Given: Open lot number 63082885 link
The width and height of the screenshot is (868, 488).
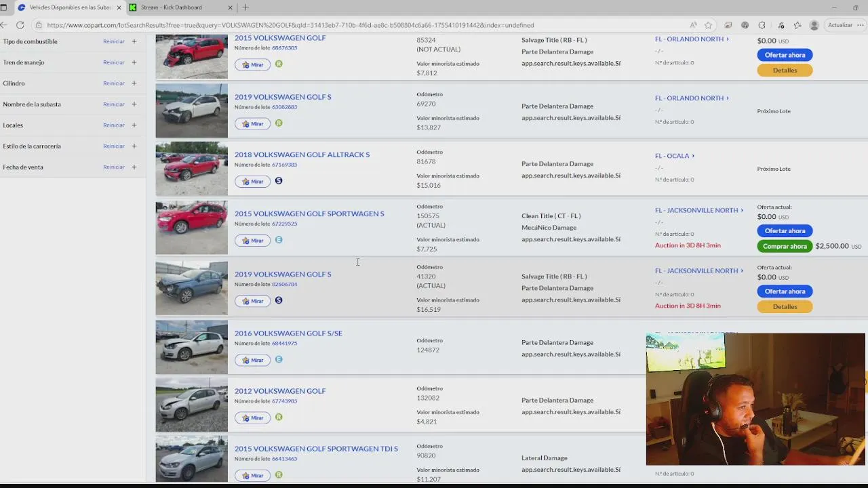Looking at the screenshot, I should (x=284, y=107).
